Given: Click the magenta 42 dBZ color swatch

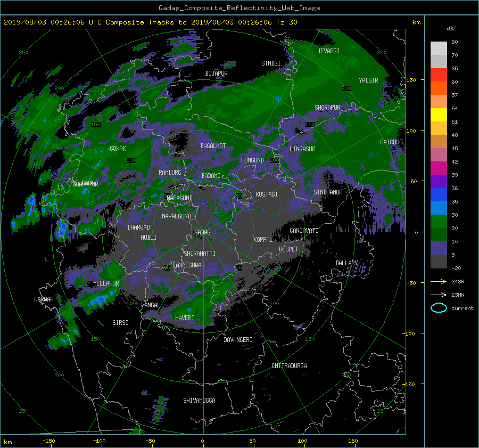Looking at the screenshot, I should point(439,168).
